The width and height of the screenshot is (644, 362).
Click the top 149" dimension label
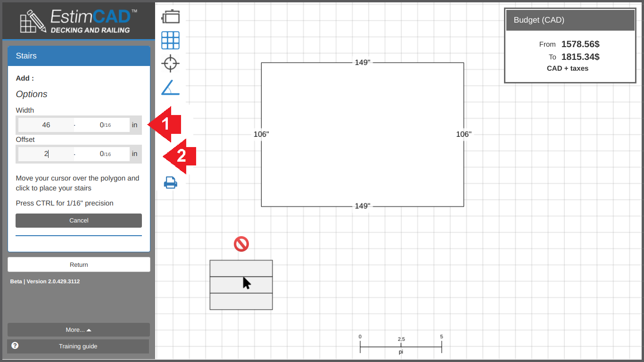click(363, 62)
